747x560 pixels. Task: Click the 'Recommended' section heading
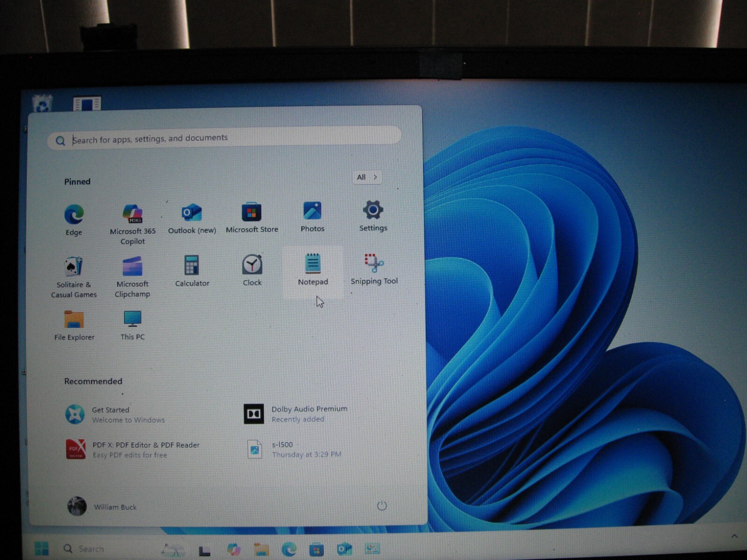pos(93,381)
